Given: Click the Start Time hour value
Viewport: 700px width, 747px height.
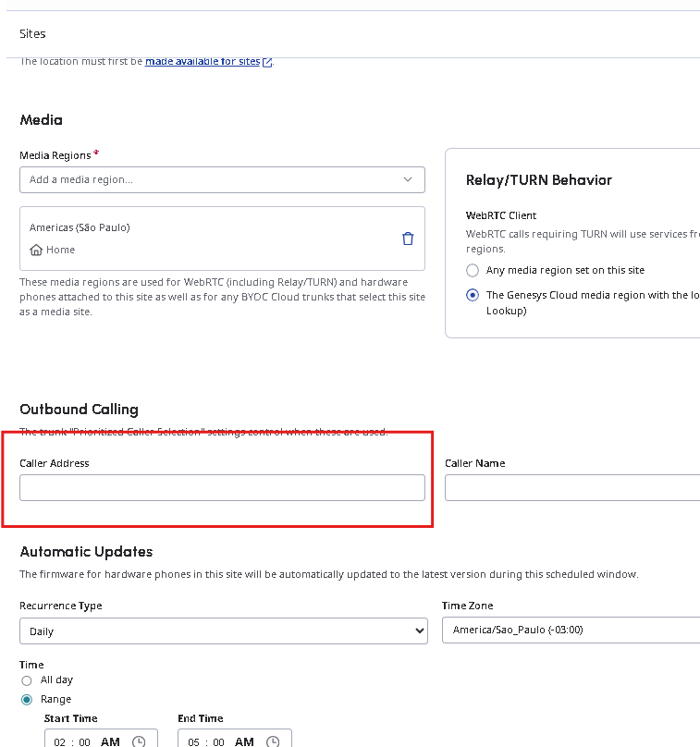Looking at the screenshot, I should (60, 741).
